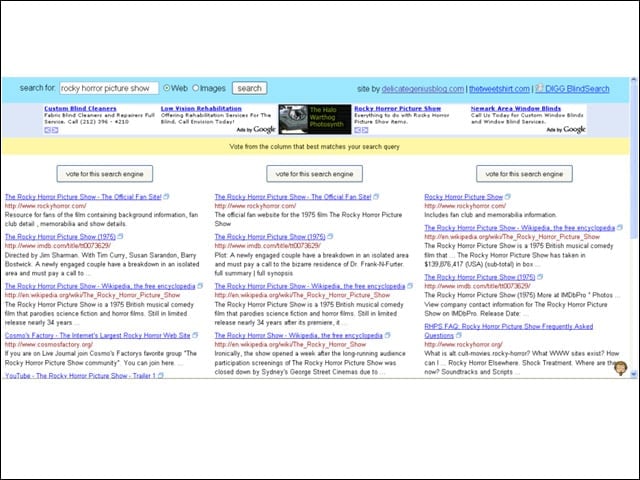Click scrollbar down arrow at bottom right
The image size is (640, 480).
click(633, 374)
